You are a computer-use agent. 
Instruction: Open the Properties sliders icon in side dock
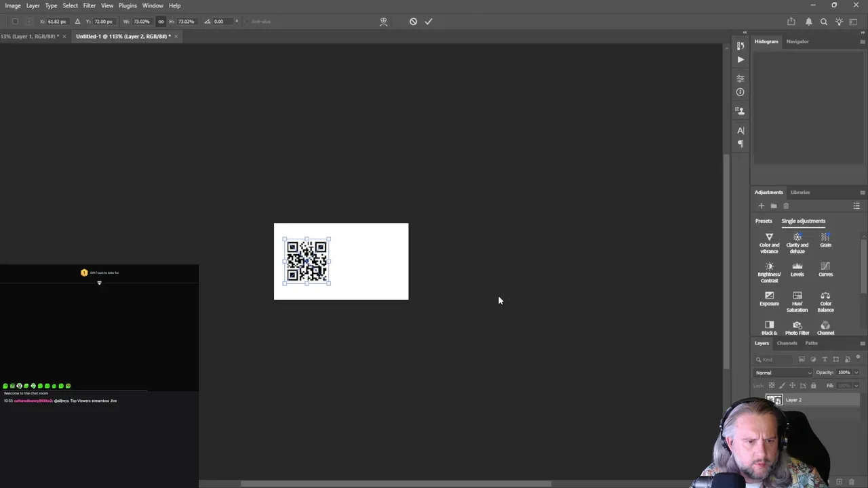pos(741,79)
